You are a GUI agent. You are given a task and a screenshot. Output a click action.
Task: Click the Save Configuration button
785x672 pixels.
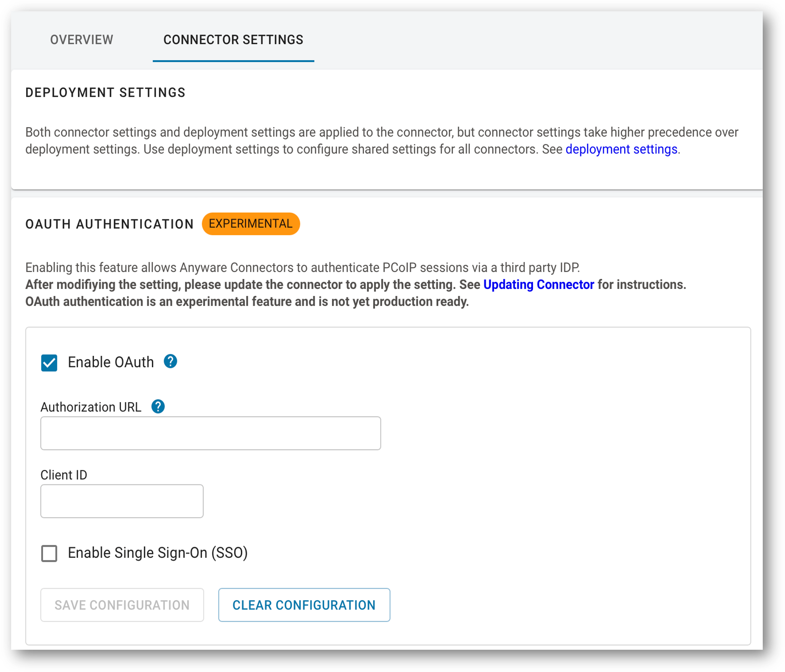pos(122,605)
